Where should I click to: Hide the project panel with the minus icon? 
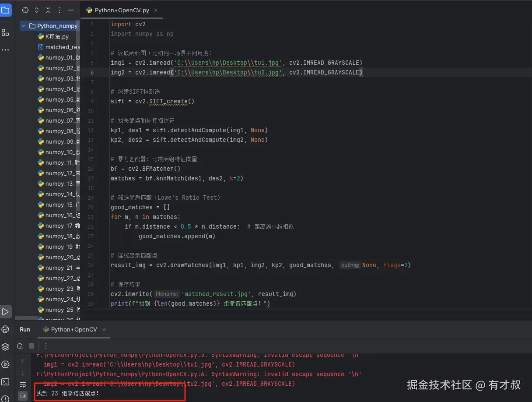[71, 10]
